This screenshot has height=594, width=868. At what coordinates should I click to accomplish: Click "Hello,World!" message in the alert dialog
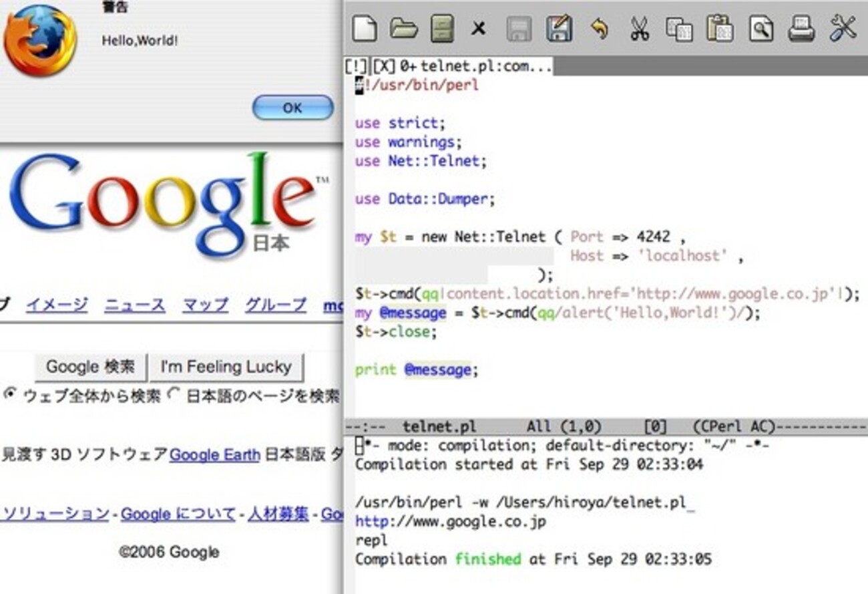click(140, 40)
